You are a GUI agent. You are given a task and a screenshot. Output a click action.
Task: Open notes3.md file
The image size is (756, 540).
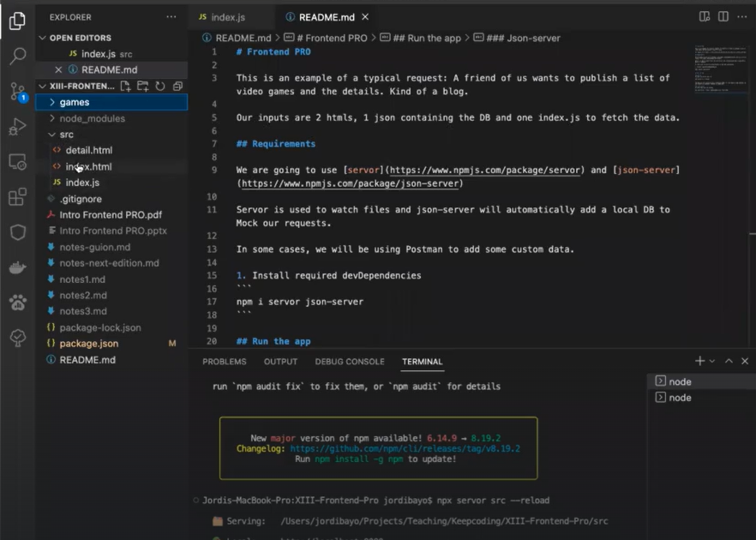tap(111, 311)
